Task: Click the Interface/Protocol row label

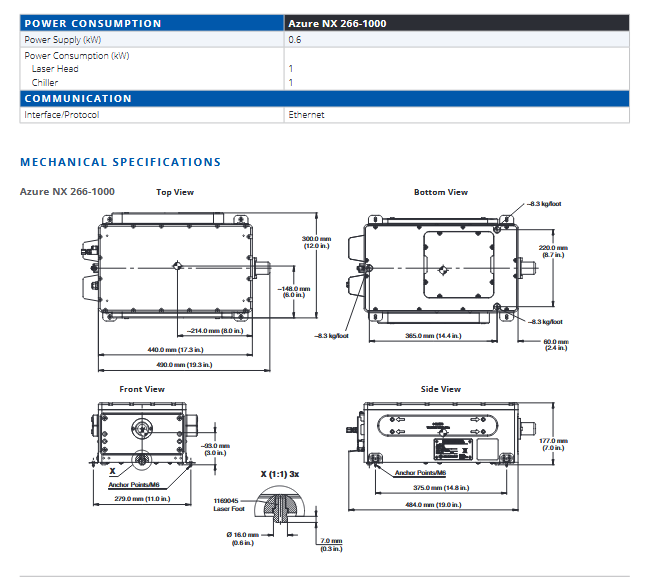Action: 62,115
